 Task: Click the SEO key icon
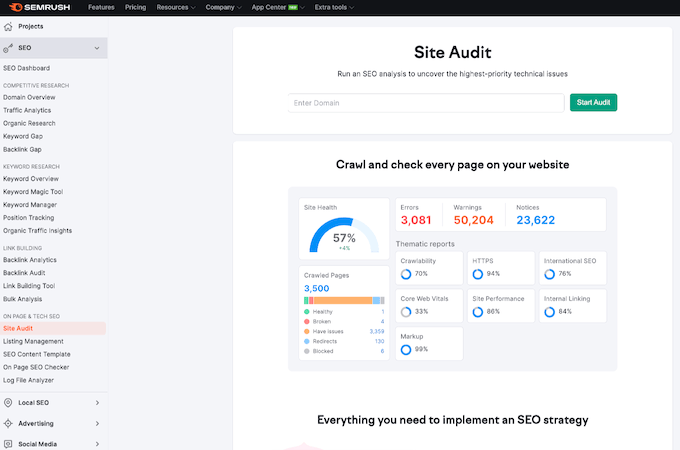point(8,48)
